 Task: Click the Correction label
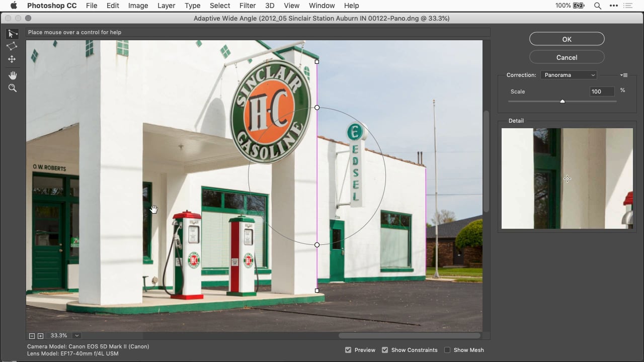(521, 75)
